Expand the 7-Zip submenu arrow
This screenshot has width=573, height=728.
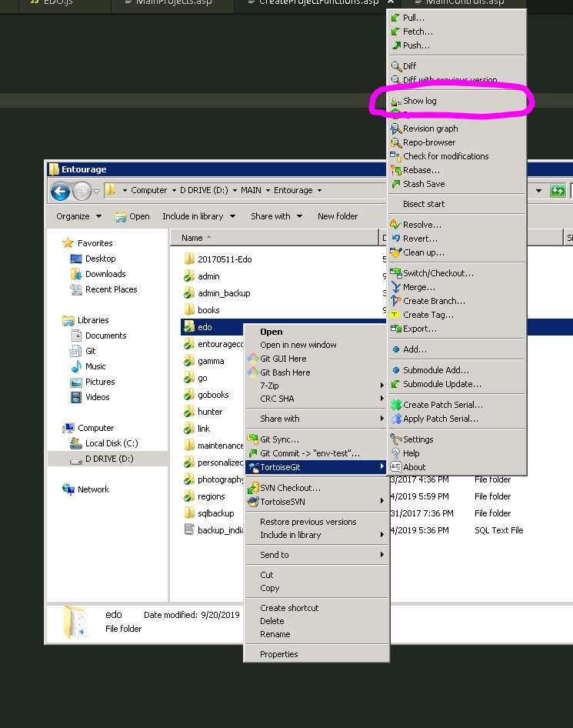point(381,386)
